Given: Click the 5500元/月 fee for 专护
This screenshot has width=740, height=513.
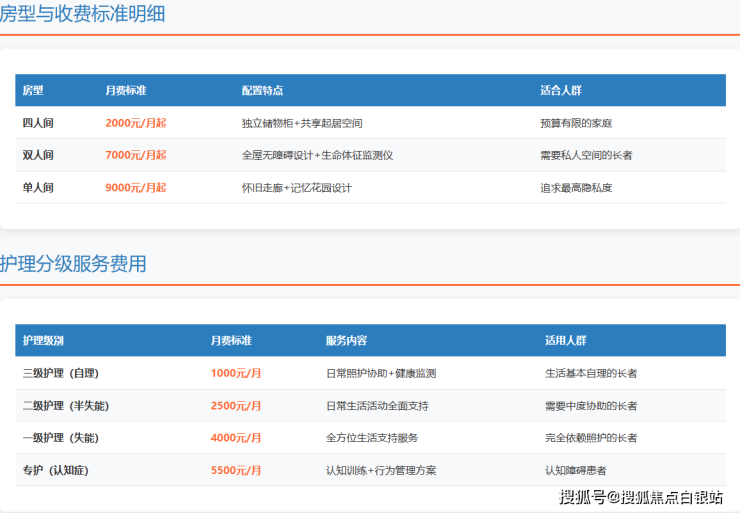Looking at the screenshot, I should [x=236, y=470].
